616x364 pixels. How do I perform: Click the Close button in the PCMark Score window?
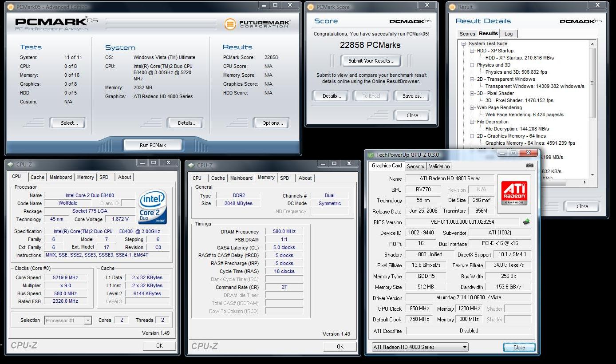[x=412, y=115]
